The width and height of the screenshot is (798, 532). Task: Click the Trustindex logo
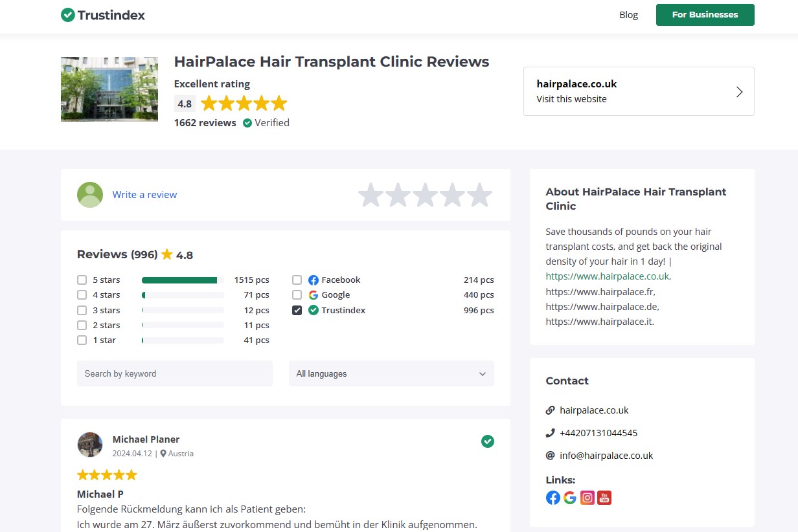(x=103, y=15)
